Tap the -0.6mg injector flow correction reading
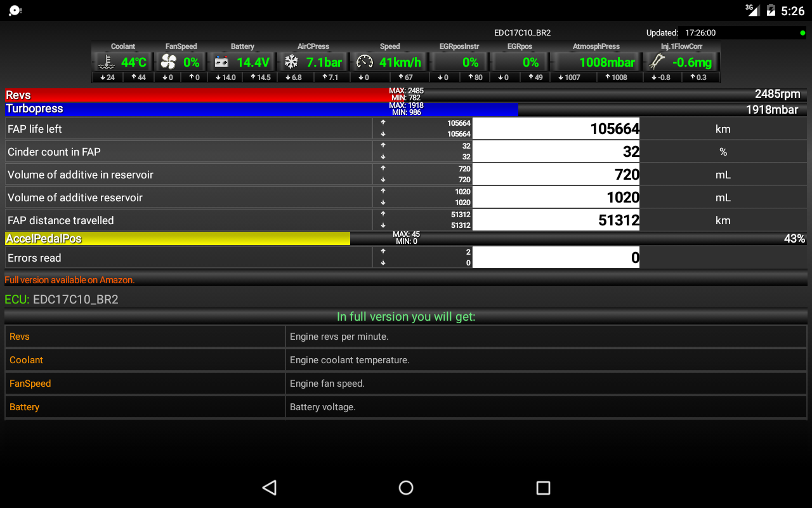This screenshot has width=812, height=508. (693, 62)
